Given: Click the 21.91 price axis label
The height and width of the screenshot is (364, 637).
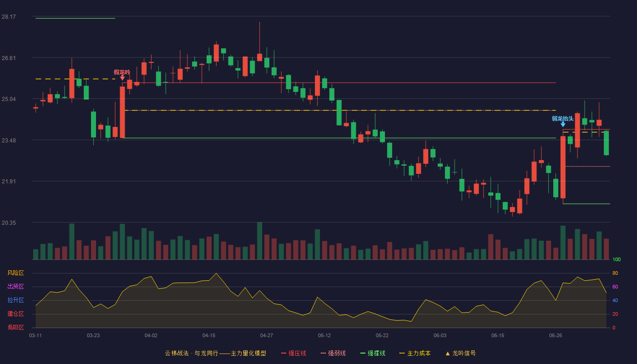Looking at the screenshot, I should (9, 181).
